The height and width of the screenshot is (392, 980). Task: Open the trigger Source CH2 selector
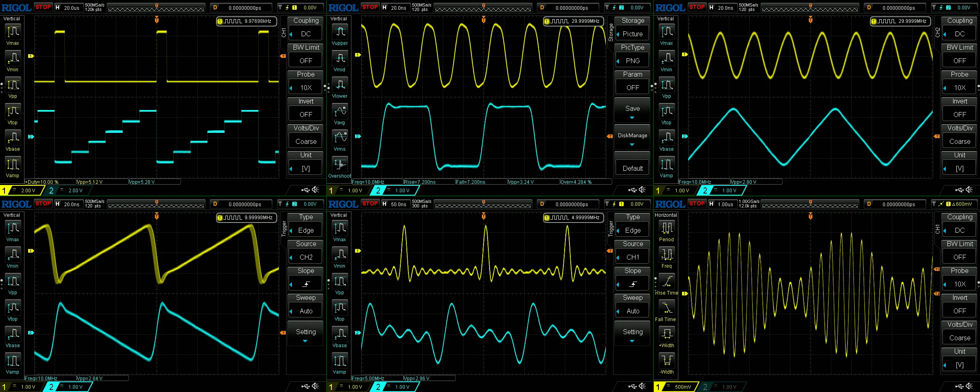pos(306,252)
